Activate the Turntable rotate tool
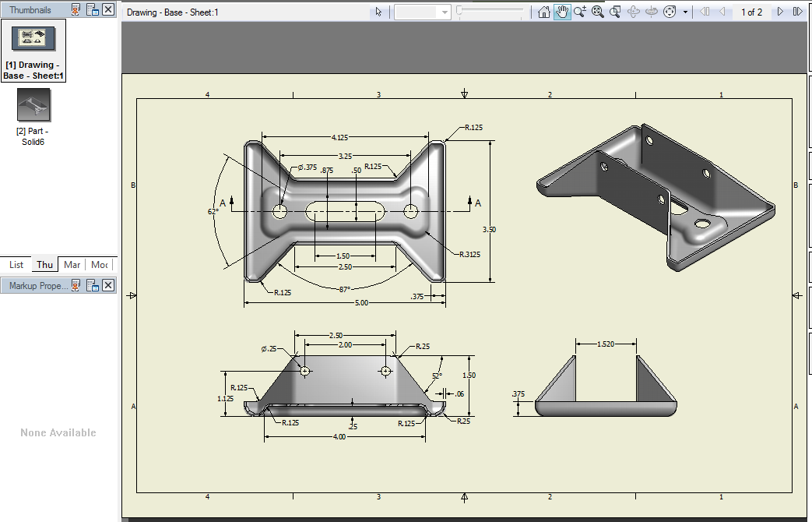This screenshot has height=522, width=812. click(652, 11)
